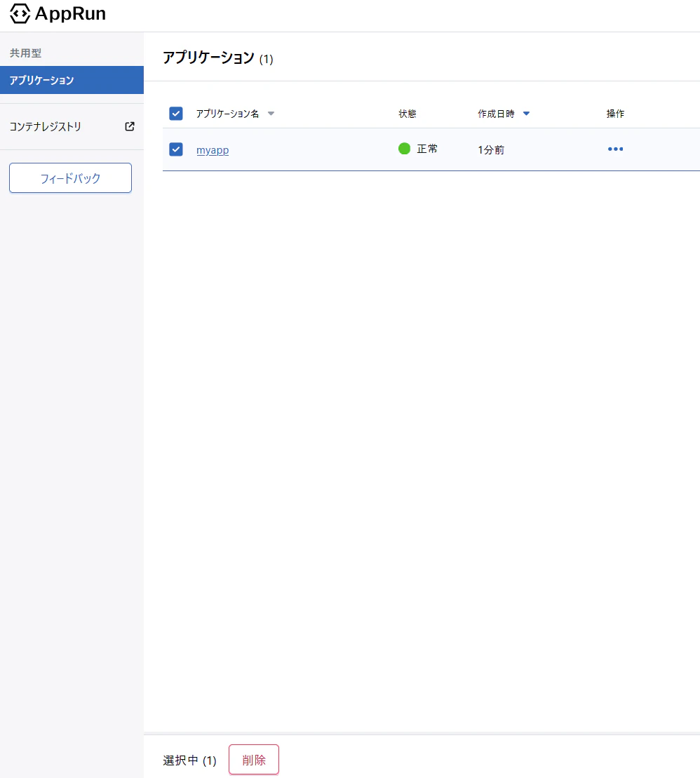Click the 状態 column header

coord(408,114)
